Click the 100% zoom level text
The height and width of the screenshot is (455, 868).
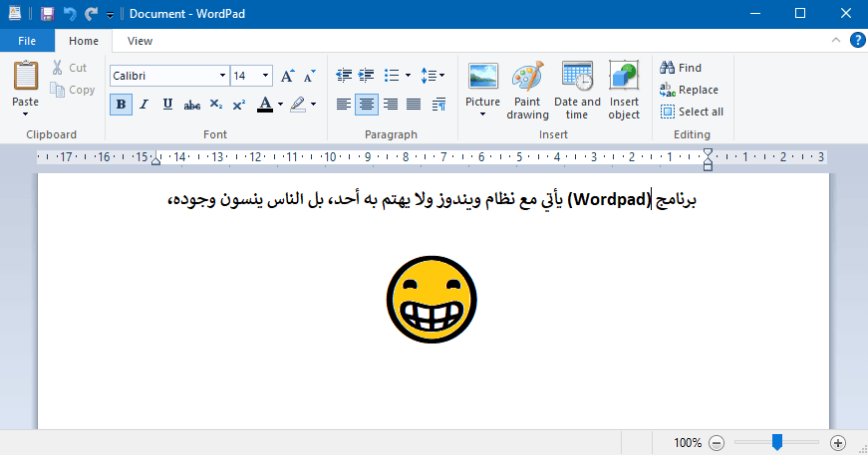tap(688, 443)
